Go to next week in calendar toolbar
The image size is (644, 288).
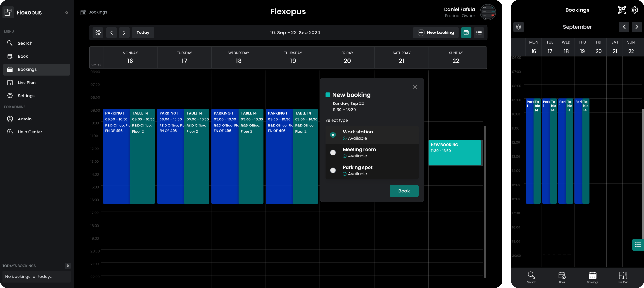pos(124,32)
